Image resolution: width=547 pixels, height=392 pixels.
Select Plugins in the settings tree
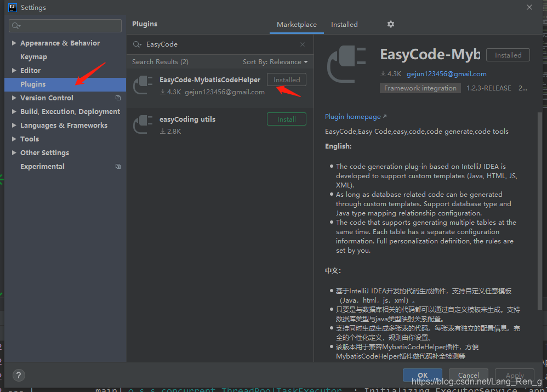[x=65, y=84]
